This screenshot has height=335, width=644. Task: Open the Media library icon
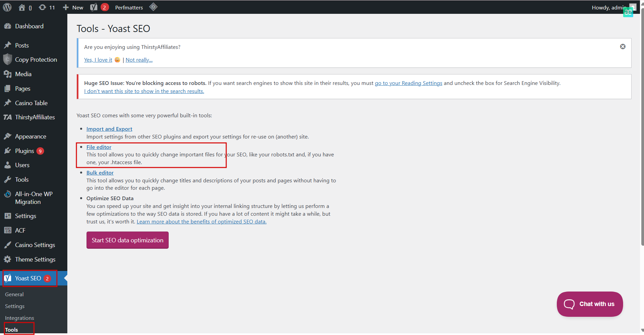tap(7, 74)
